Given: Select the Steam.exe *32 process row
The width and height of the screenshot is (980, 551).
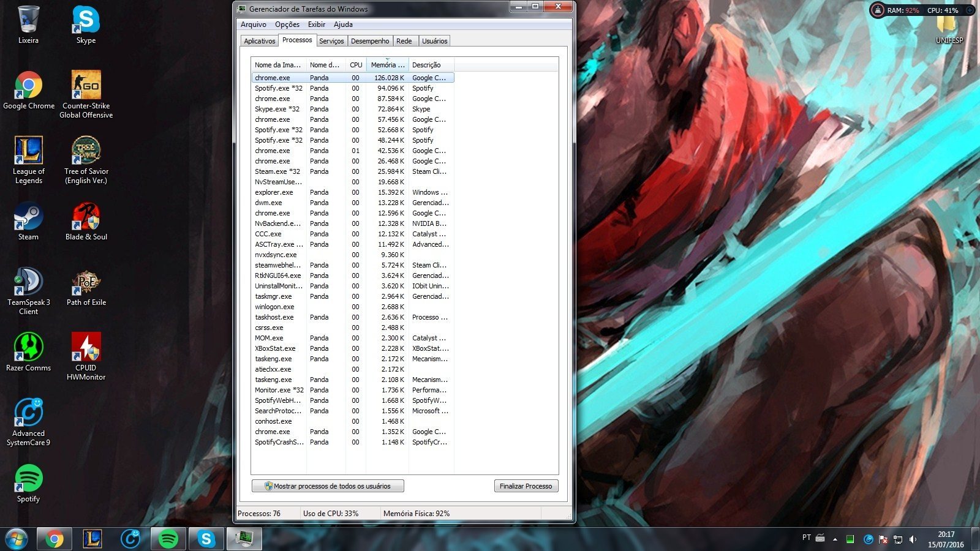Looking at the screenshot, I should click(x=353, y=171).
